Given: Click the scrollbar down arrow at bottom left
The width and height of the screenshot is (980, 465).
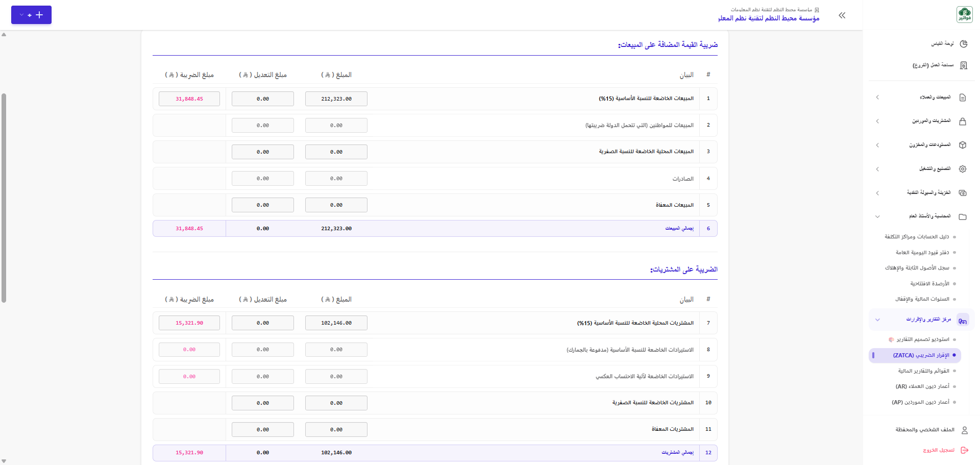Looking at the screenshot, I should tap(4, 460).
